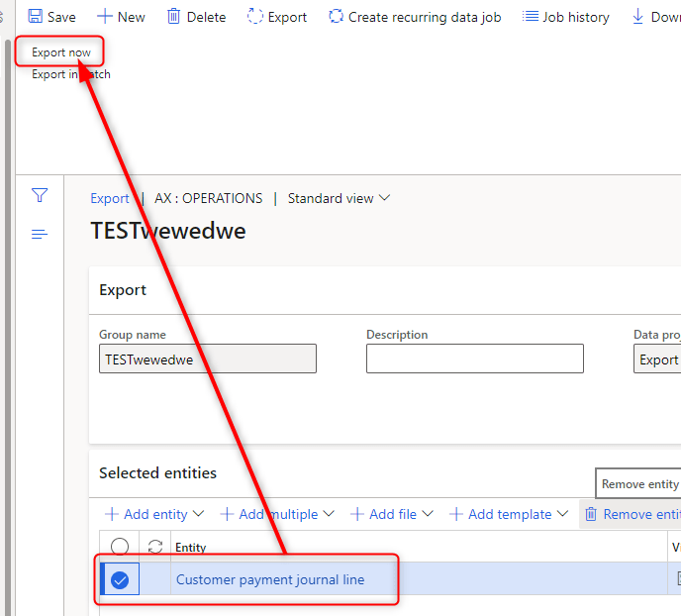Click the Export breadcrumb link
This screenshot has width=681, height=616.
point(110,198)
